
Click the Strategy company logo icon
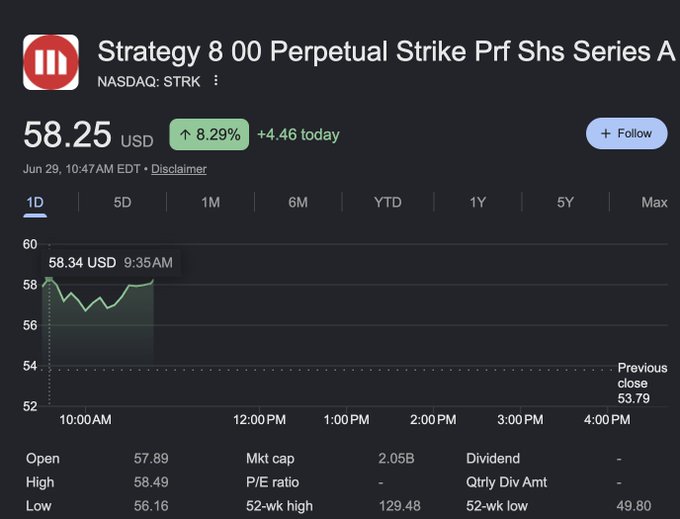tap(51, 62)
